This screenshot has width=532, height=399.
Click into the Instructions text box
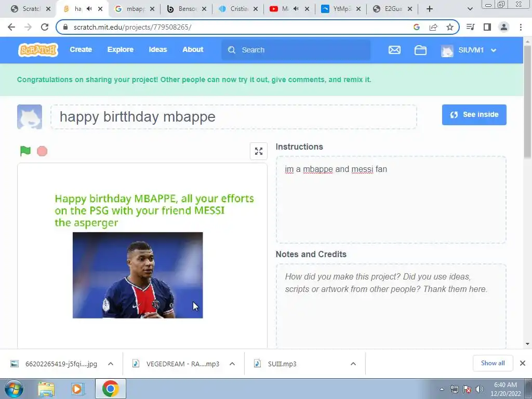tap(391, 199)
